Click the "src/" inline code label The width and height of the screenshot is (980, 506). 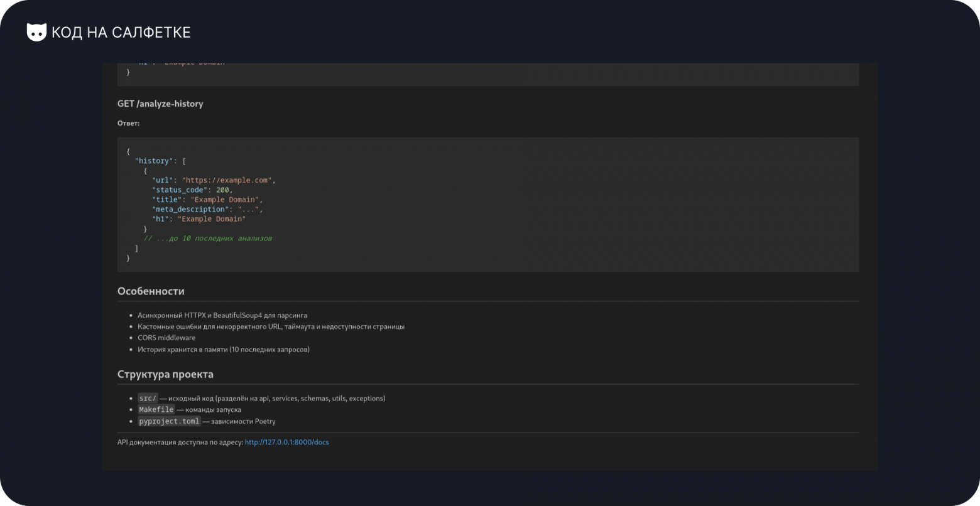[148, 398]
